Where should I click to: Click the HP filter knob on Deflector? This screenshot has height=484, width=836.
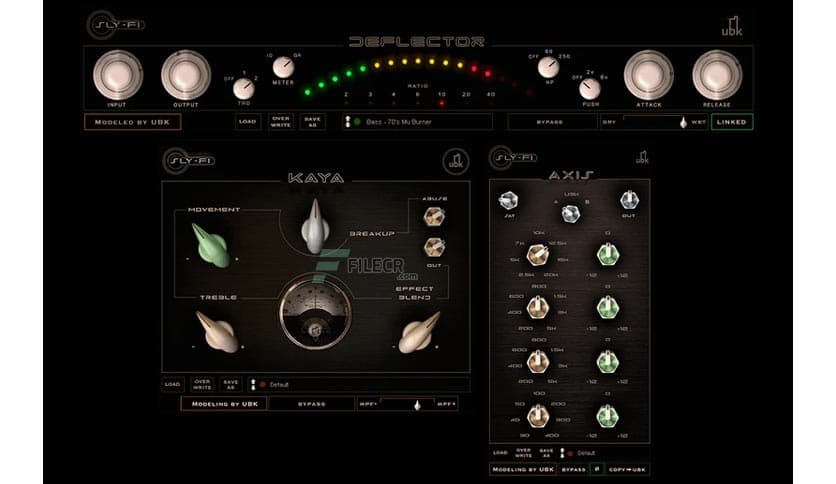pyautogui.click(x=548, y=68)
